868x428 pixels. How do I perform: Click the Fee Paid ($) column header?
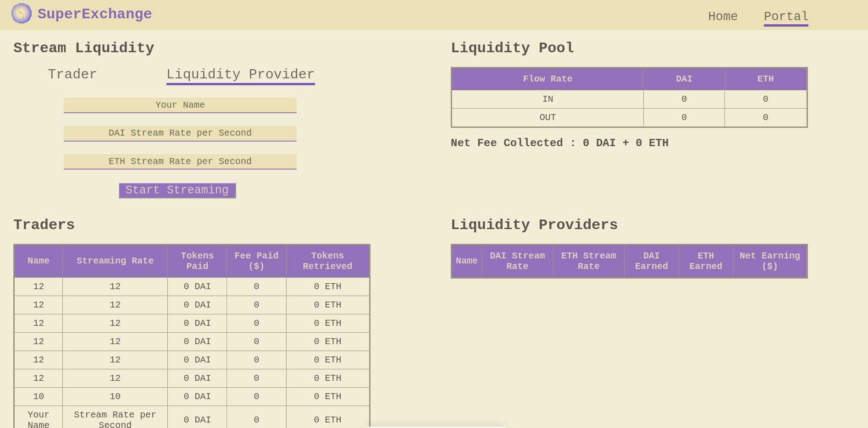(256, 261)
